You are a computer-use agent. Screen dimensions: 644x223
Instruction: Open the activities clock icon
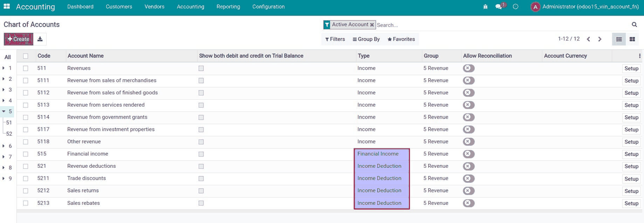(x=516, y=7)
